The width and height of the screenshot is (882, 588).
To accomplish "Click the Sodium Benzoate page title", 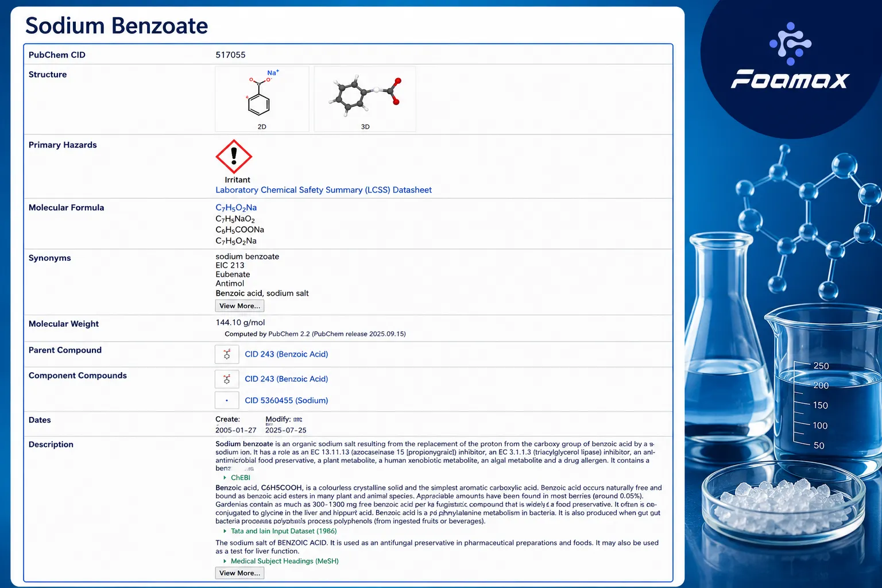I will [117, 26].
